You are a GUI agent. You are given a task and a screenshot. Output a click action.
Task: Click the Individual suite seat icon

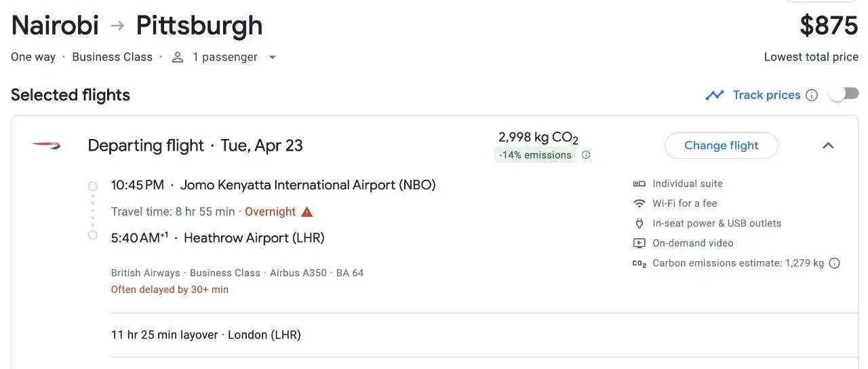639,184
